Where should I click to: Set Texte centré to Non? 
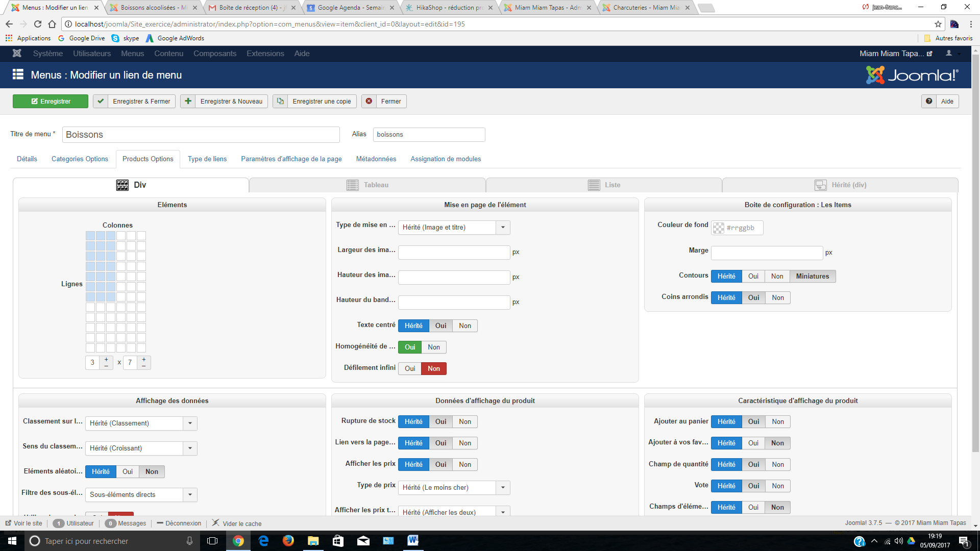coord(464,326)
